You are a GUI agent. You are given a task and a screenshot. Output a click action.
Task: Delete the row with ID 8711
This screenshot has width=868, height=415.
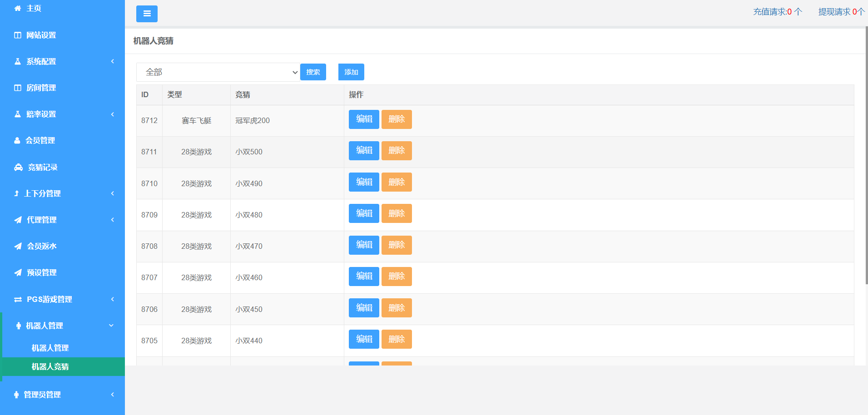click(396, 151)
